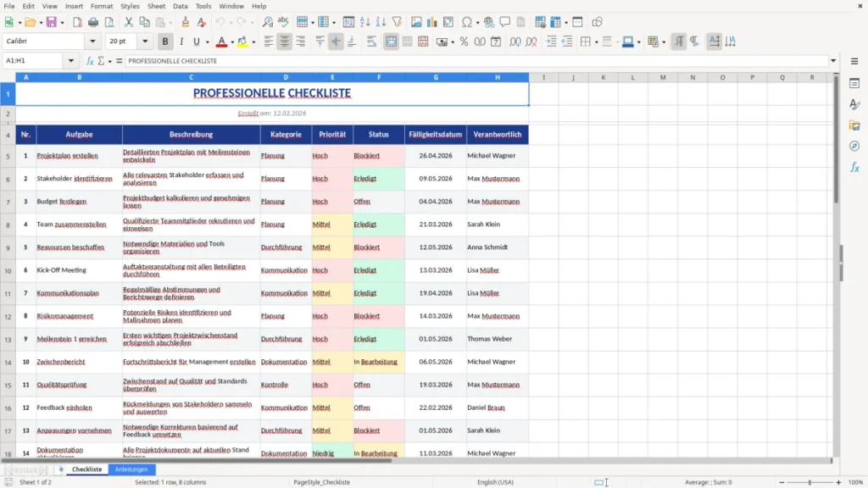Open the Name Box dropdown arrow

pyautogui.click(x=71, y=61)
